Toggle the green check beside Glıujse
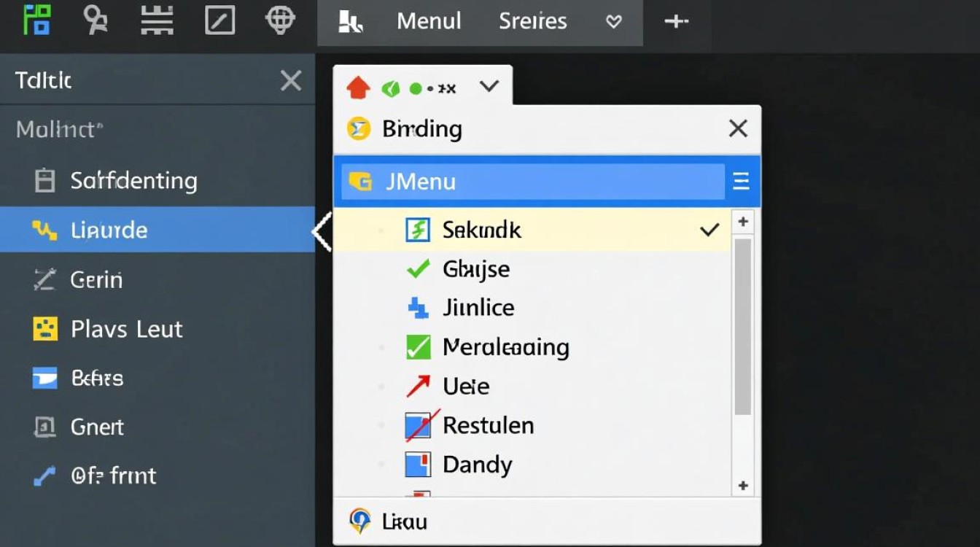This screenshot has width=980, height=547. [x=418, y=269]
